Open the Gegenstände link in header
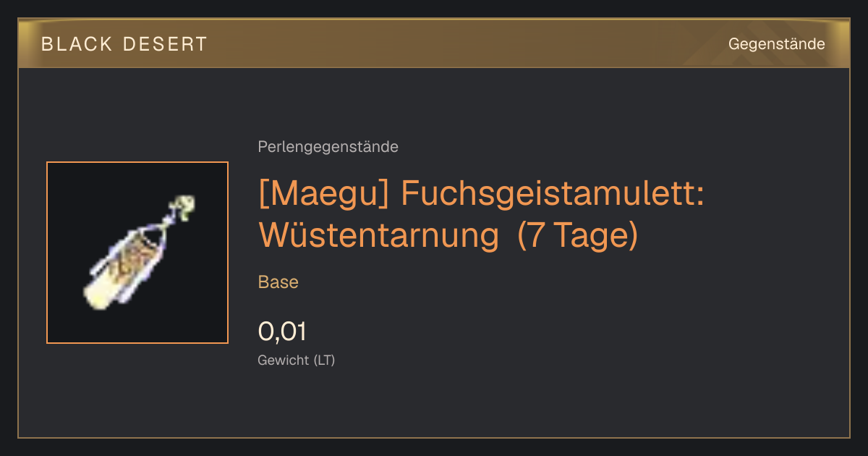868x456 pixels. coord(776,44)
